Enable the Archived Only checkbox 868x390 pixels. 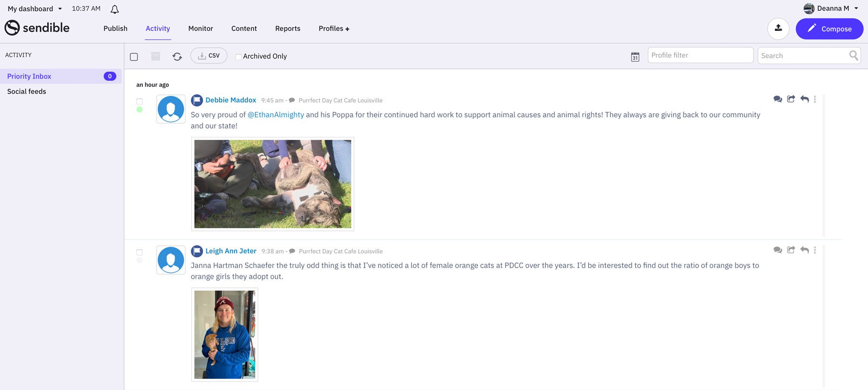(238, 57)
